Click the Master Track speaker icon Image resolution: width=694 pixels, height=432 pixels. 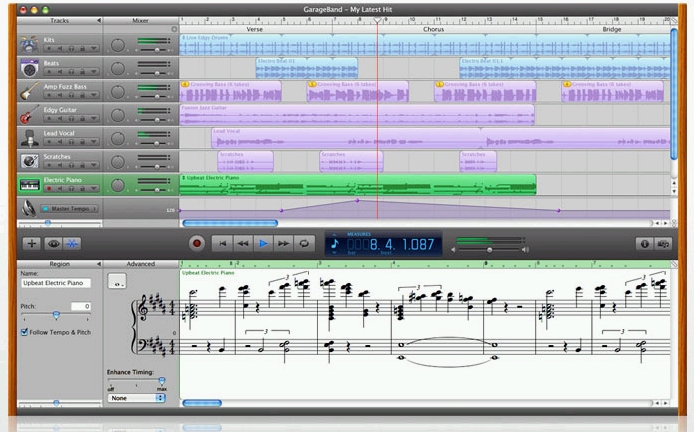pos(28,208)
